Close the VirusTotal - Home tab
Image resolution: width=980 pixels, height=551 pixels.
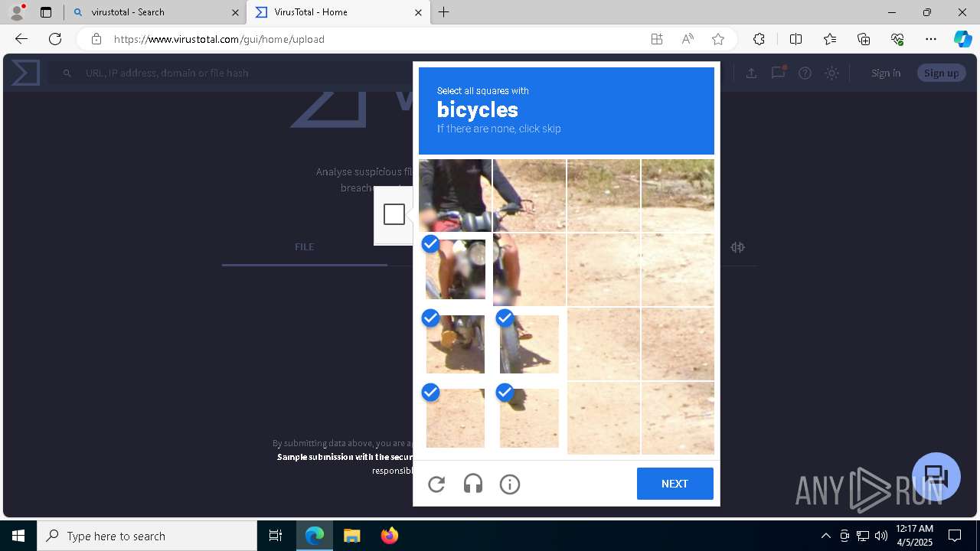(418, 12)
